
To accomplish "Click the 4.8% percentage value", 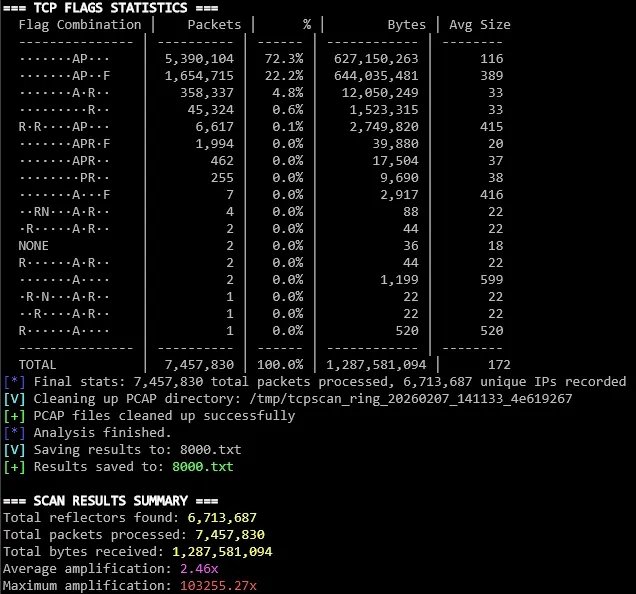I will pos(288,93).
